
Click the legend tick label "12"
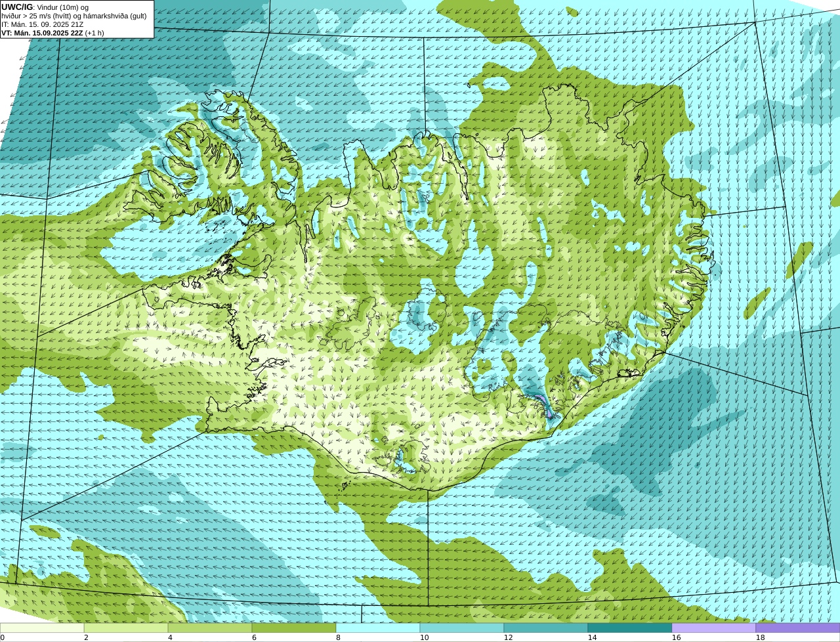click(x=508, y=637)
